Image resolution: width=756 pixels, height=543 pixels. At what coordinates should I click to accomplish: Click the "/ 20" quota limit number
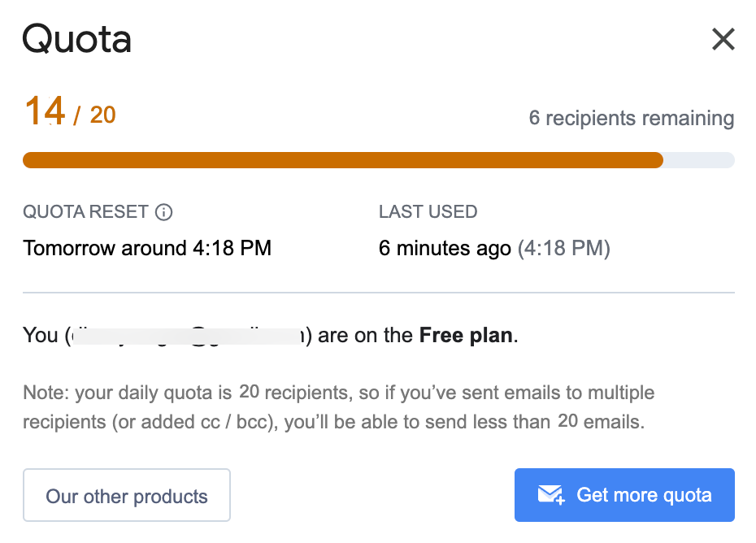click(x=96, y=115)
